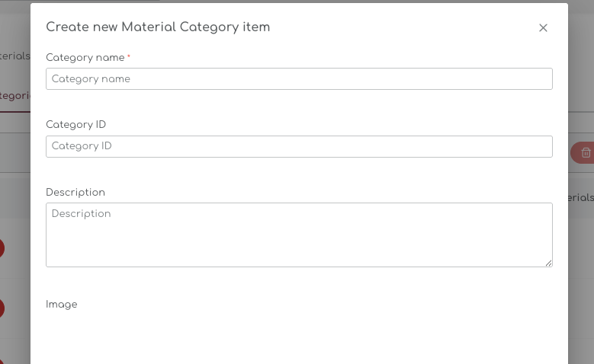Click empty area below Image label

click(x=299, y=339)
